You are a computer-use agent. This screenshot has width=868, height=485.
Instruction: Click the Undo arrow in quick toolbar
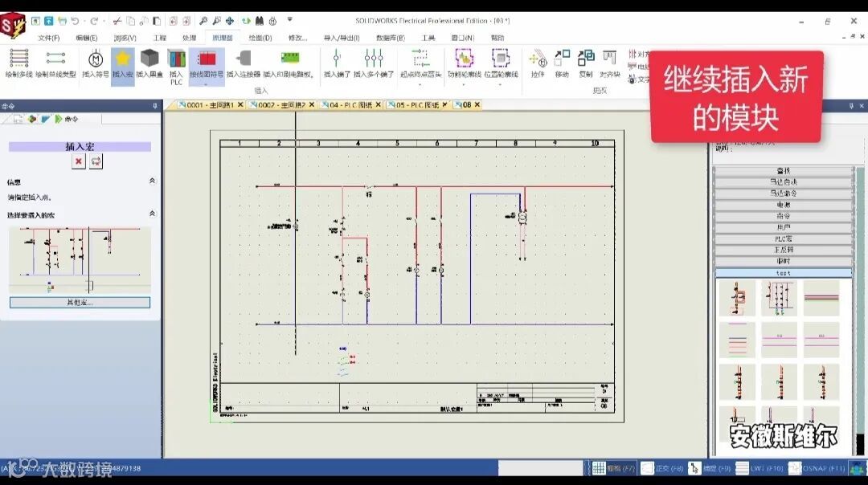[76, 21]
